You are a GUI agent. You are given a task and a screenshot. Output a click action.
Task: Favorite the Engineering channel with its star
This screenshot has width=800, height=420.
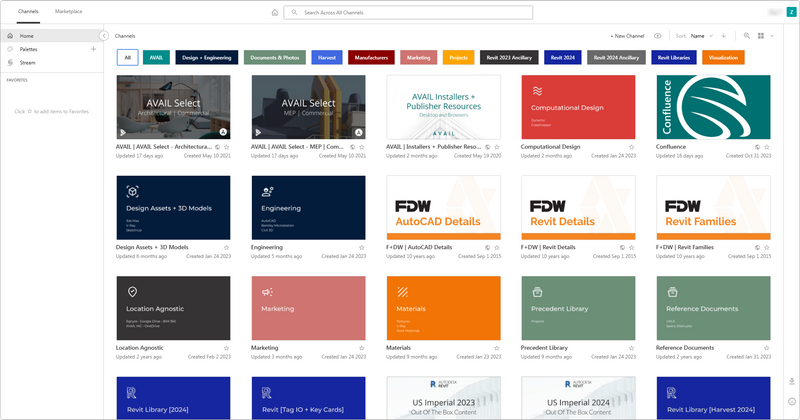point(361,248)
